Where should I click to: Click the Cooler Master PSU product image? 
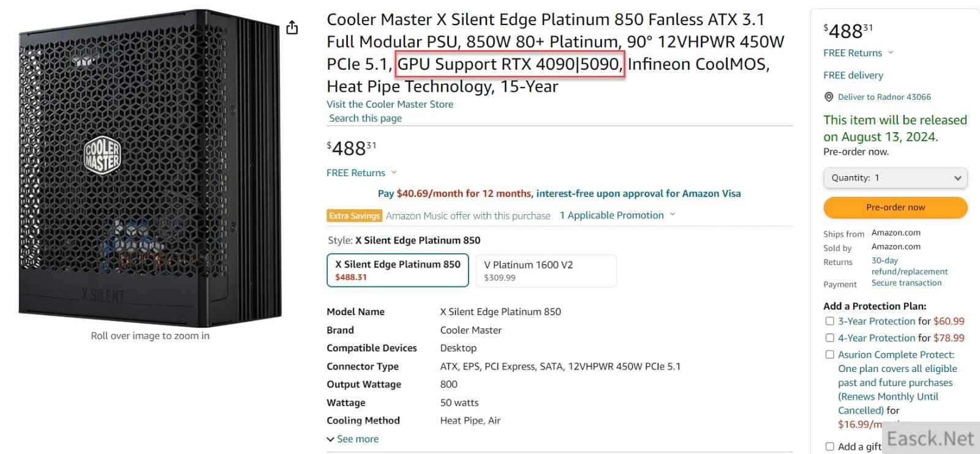pos(150,168)
